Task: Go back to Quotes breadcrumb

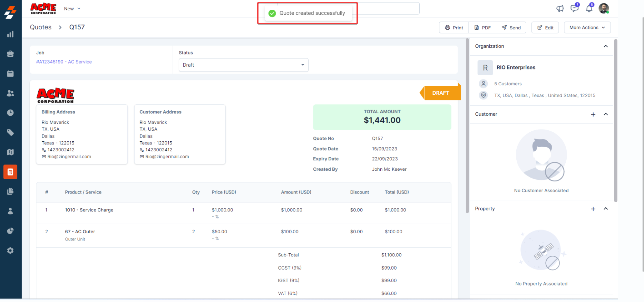Action: pyautogui.click(x=41, y=27)
